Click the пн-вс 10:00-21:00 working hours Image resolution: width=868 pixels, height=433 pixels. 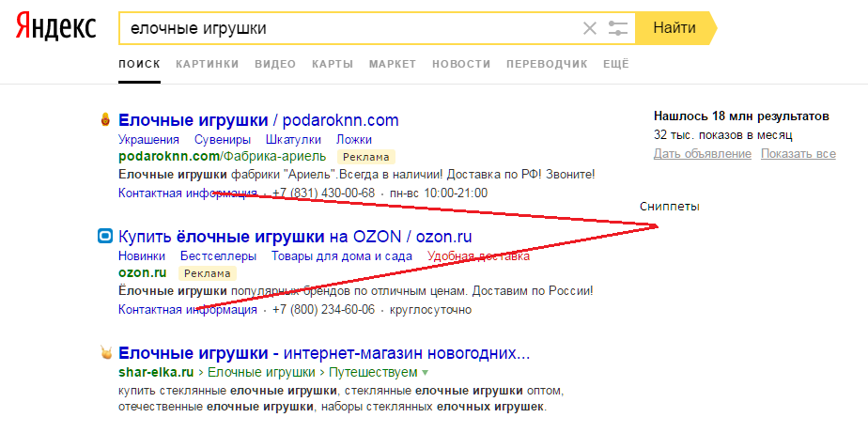[439, 193]
